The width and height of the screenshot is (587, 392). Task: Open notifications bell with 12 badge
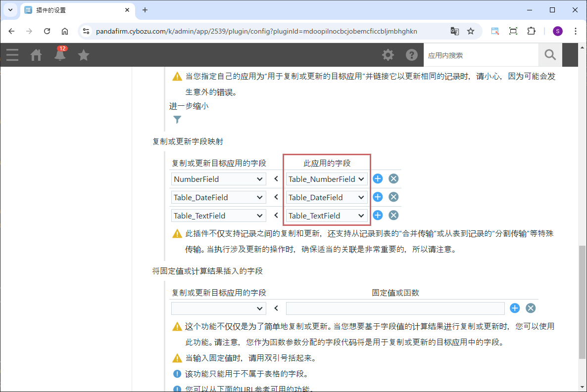[x=60, y=55]
